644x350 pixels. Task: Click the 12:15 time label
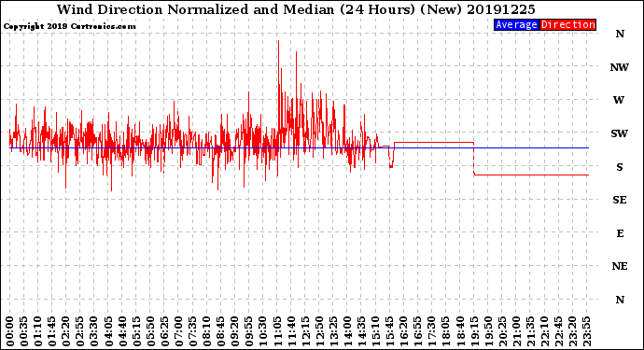pos(305,331)
